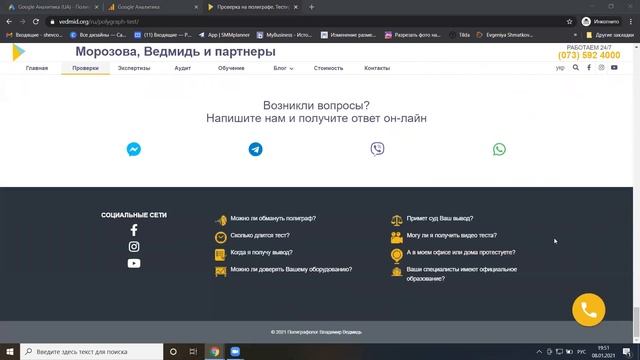Open the link Могу ли я получить видео теста?
This screenshot has width=640, height=360.
pyautogui.click(x=451, y=236)
